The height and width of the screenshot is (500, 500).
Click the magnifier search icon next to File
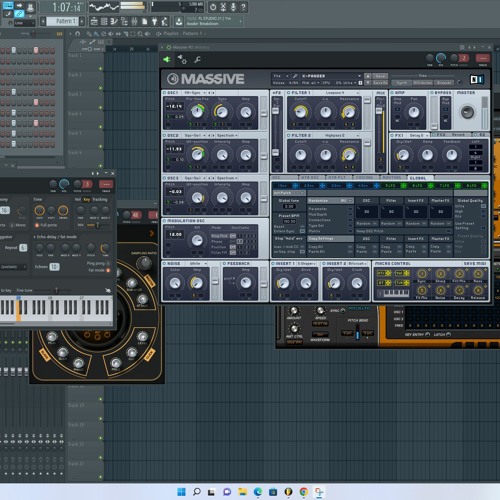(295, 76)
